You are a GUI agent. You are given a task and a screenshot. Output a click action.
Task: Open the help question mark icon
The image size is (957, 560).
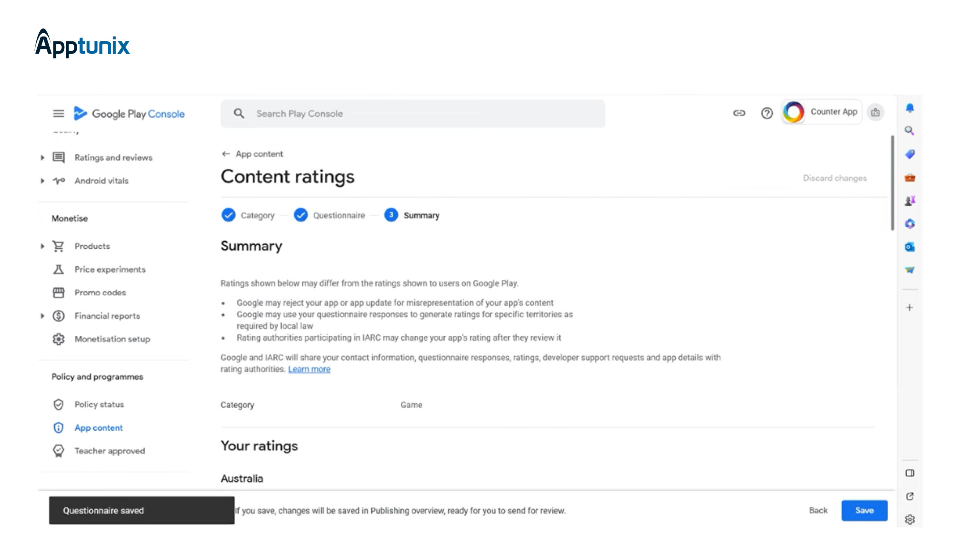[x=766, y=113]
